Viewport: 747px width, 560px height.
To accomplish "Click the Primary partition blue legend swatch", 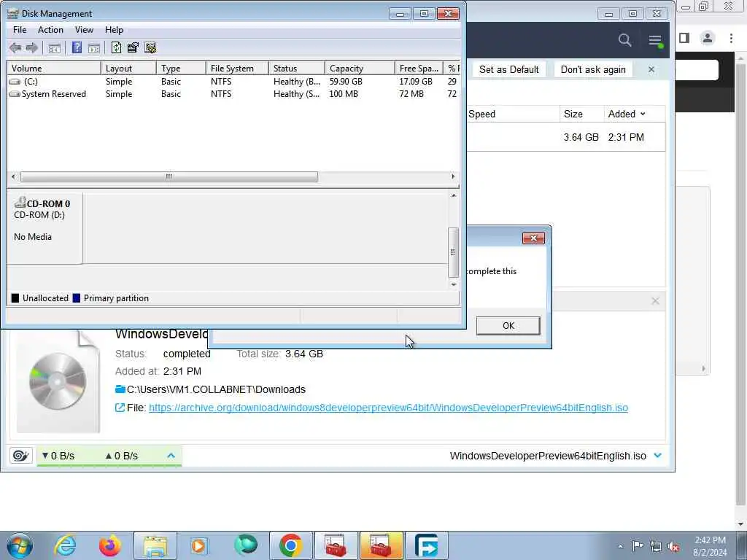I will point(76,298).
